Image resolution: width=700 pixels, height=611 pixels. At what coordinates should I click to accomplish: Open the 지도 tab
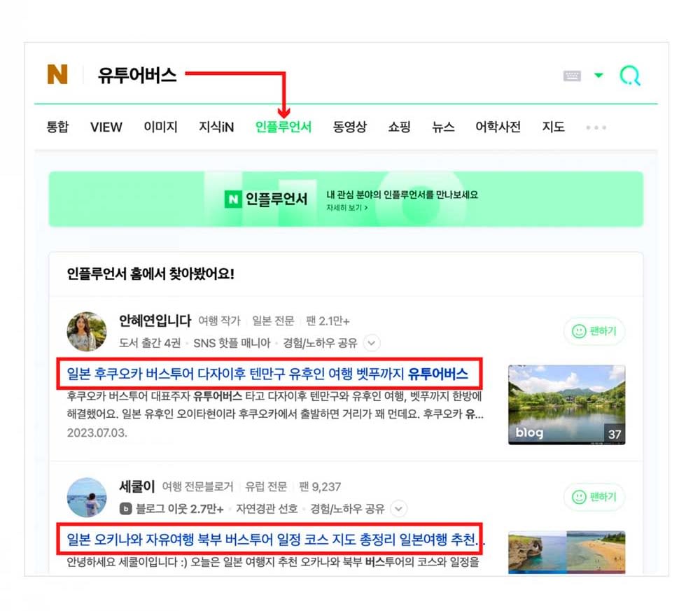(553, 127)
